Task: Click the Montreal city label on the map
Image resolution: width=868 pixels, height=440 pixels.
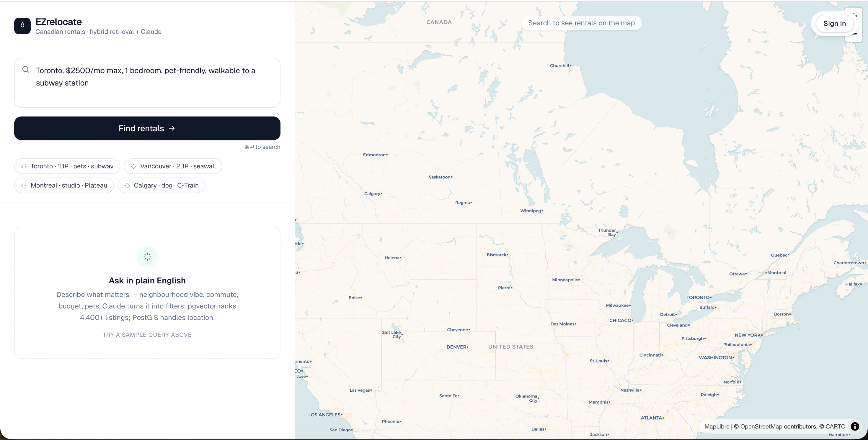Action: [777, 273]
